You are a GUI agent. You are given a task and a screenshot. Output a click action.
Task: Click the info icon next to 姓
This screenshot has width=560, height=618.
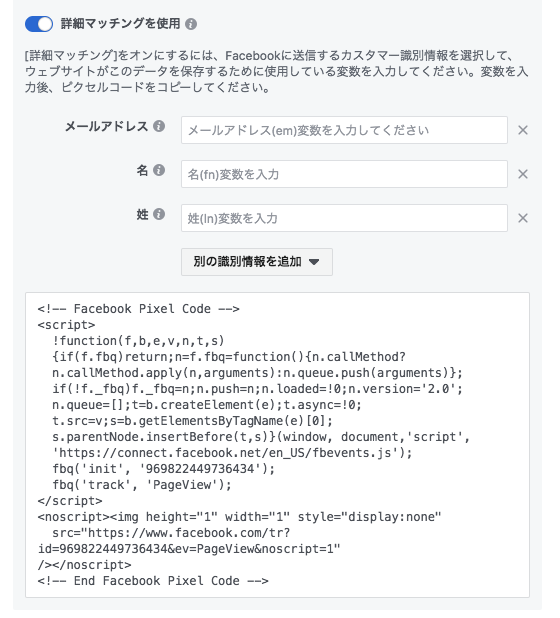click(159, 214)
